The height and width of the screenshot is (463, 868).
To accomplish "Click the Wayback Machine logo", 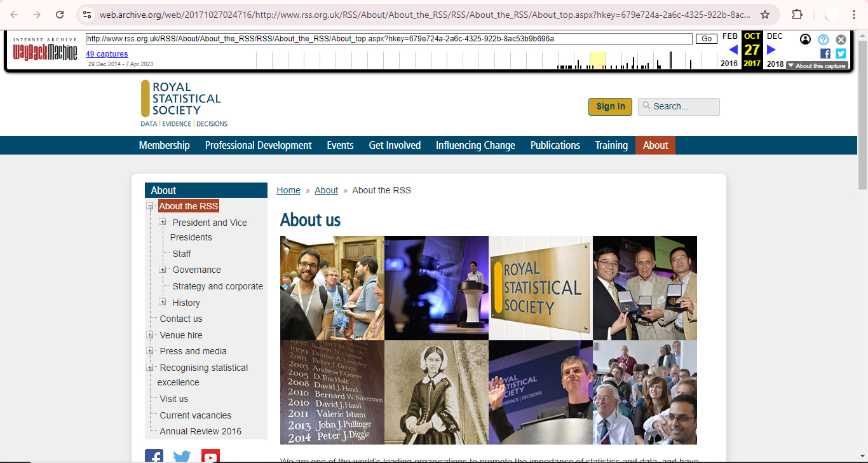I will click(x=44, y=51).
